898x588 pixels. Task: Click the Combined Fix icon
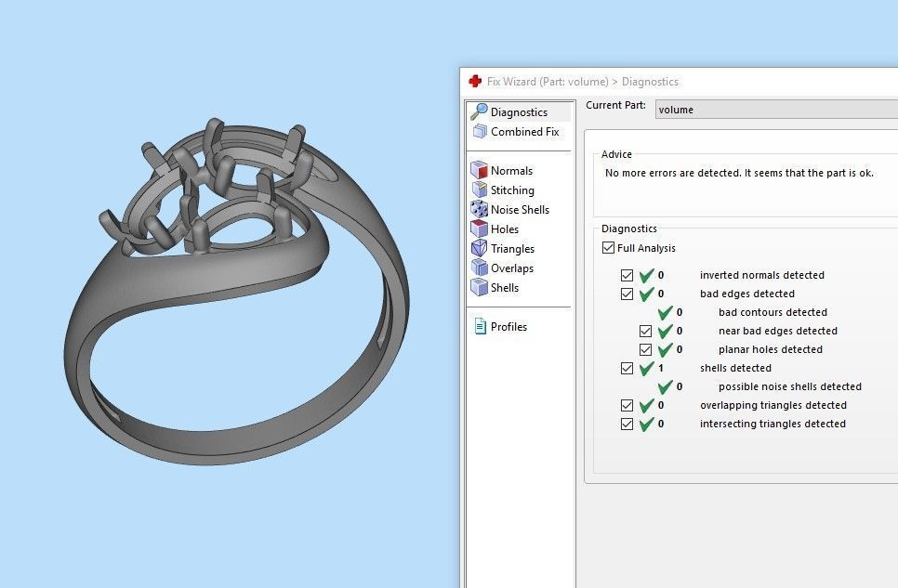coord(480,132)
